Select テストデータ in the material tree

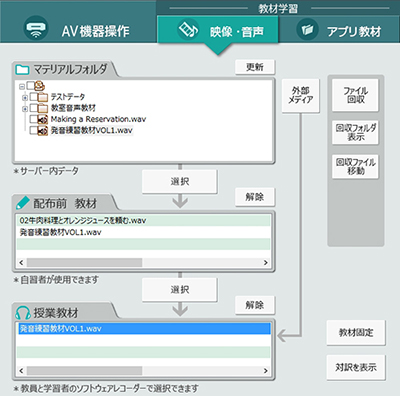pos(68,97)
